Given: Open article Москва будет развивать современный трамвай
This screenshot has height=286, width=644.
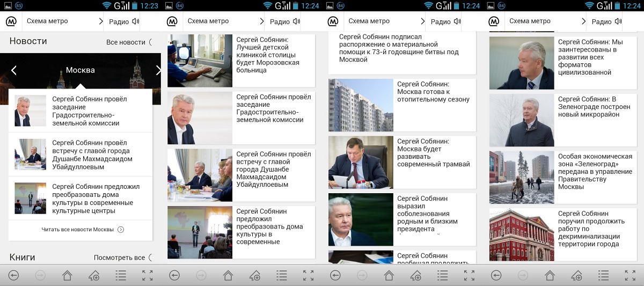Looking at the screenshot, I should [402, 162].
